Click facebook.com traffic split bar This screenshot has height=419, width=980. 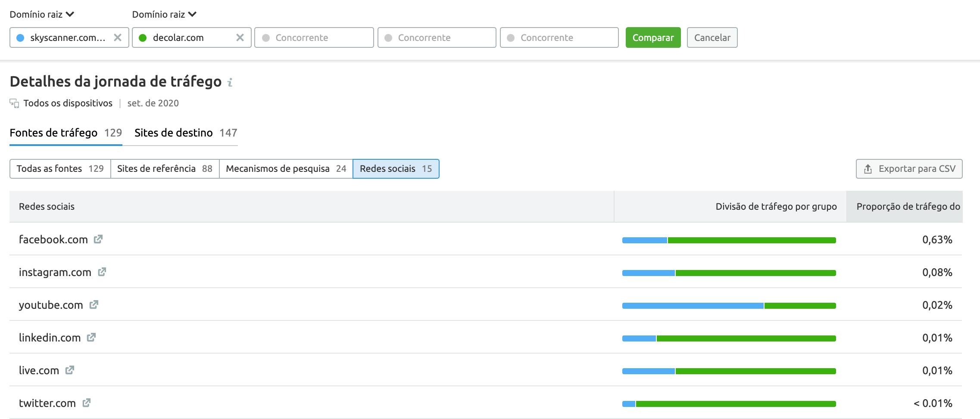tap(729, 240)
